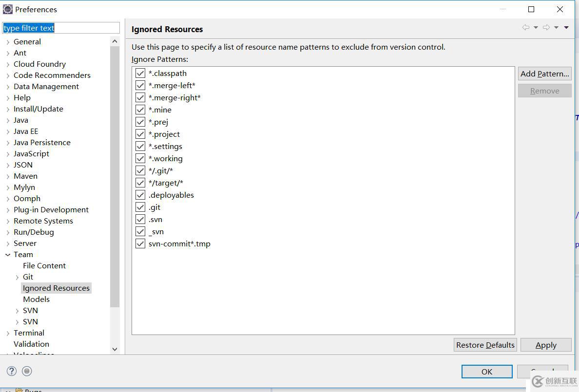This screenshot has width=579, height=392.
Task: Select File Content in the Team tree
Action: tap(44, 265)
